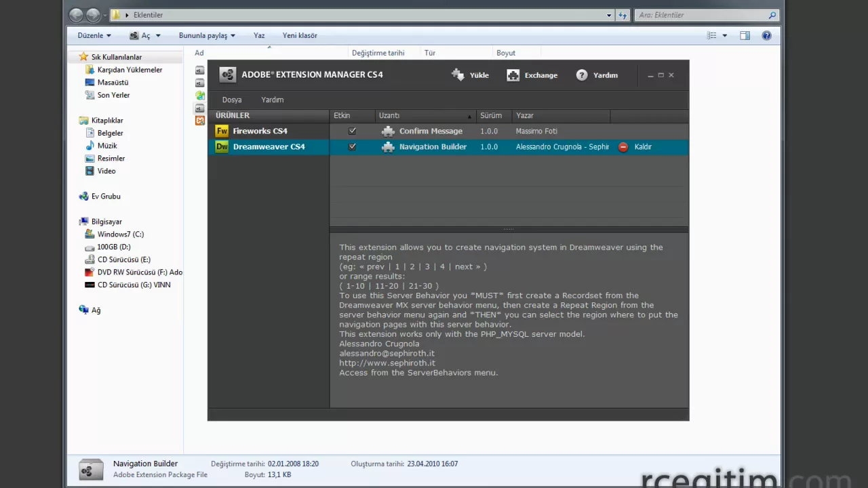Sort by the Etkin column header
The height and width of the screenshot is (488, 868).
(x=352, y=115)
